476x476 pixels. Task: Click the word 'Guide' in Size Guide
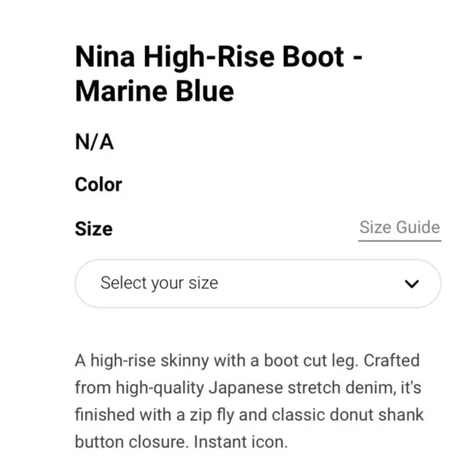[418, 227]
